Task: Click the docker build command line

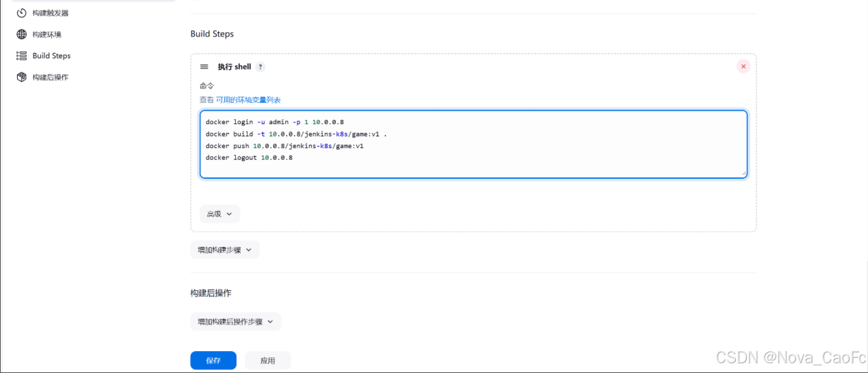Action: click(296, 134)
